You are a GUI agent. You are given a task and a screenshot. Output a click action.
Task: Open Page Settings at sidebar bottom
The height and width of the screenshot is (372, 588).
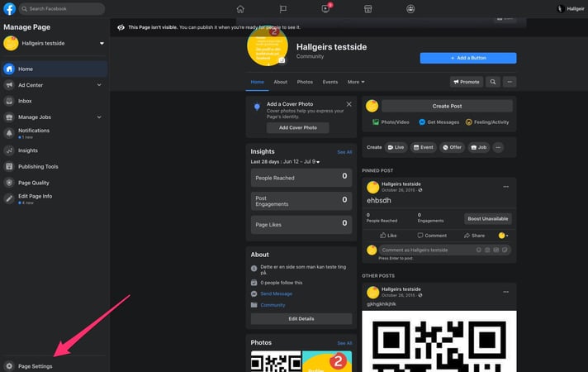[55, 366]
